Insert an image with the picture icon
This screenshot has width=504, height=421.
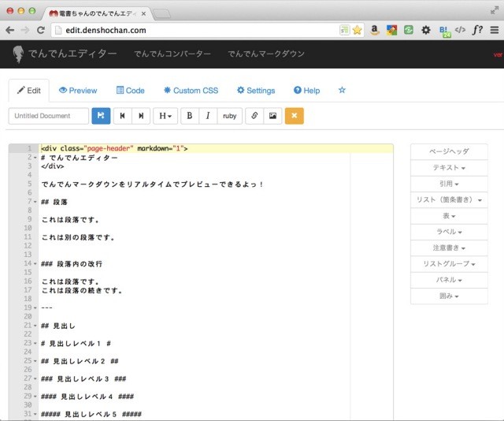272,116
